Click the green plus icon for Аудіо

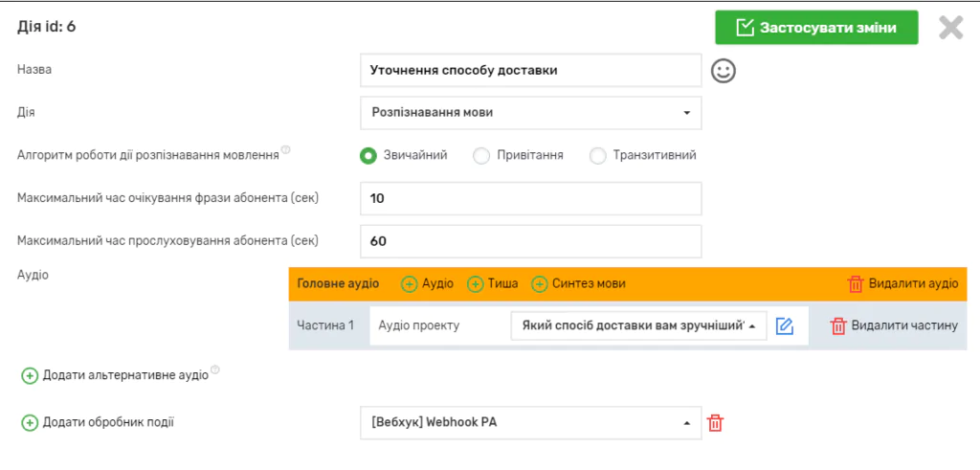pos(410,284)
